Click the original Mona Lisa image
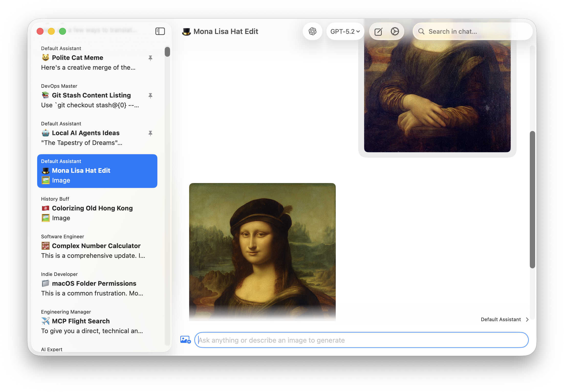 point(437,96)
